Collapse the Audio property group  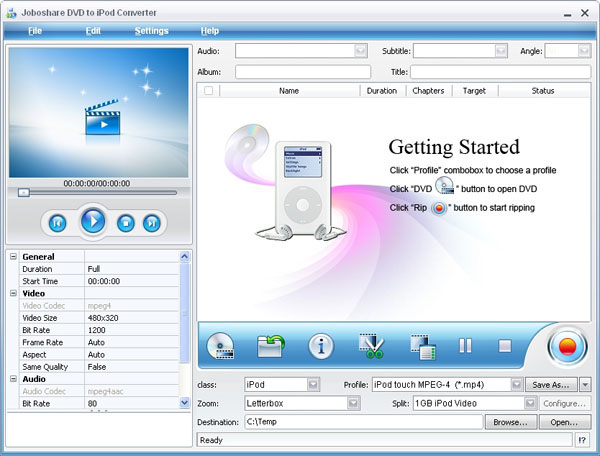tap(13, 379)
